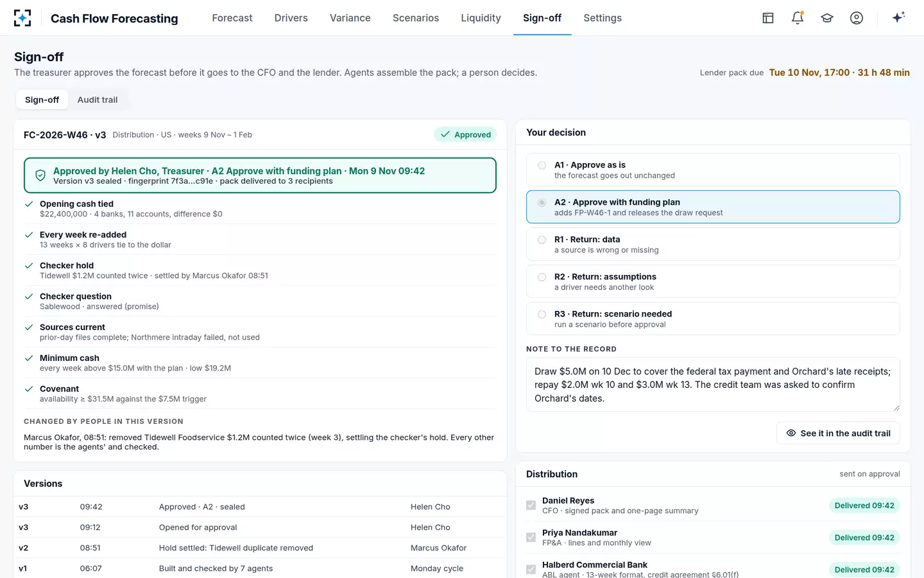
Task: Open the sparkle AI assistant icon
Action: click(898, 17)
